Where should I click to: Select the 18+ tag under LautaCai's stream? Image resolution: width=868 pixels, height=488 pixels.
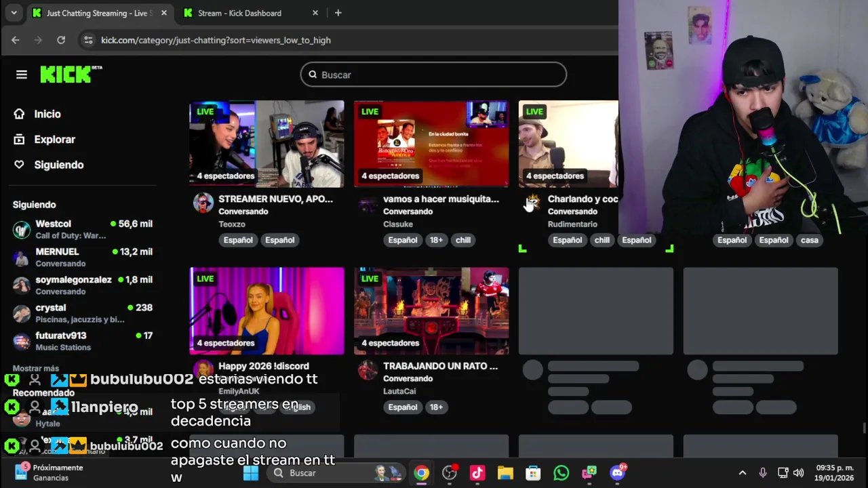tap(436, 407)
